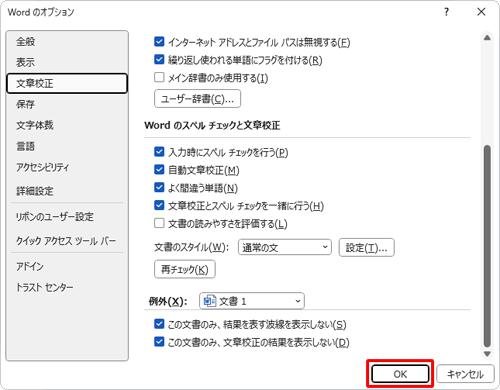Screen dimensions: 500x390
Task: Open the 文書のスタイル dropdown
Action: 285,247
